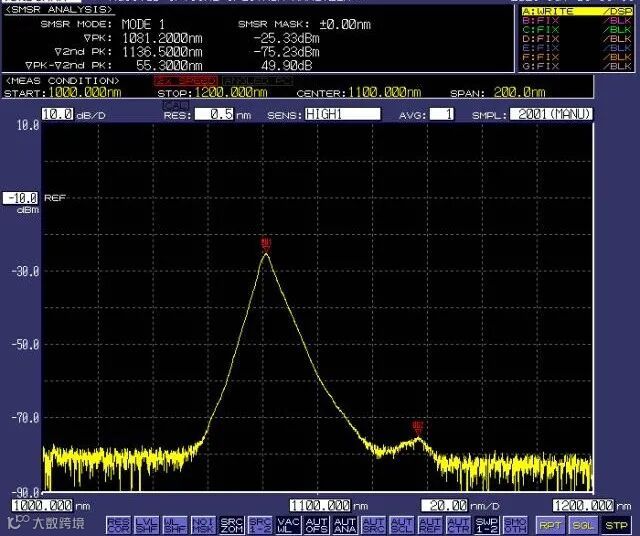Click the SRC 1-2 search key
This screenshot has width=640, height=536.
click(260, 525)
